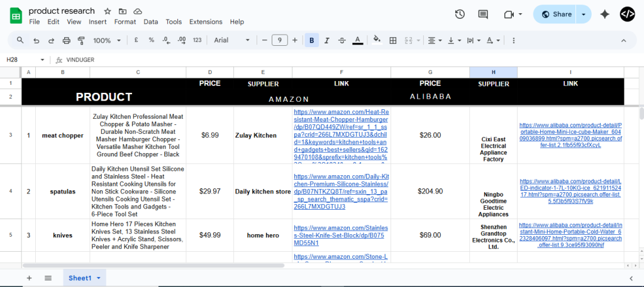Viewport: 644px width, 287px height.
Task: Move document using folder icon
Action: pos(123,11)
